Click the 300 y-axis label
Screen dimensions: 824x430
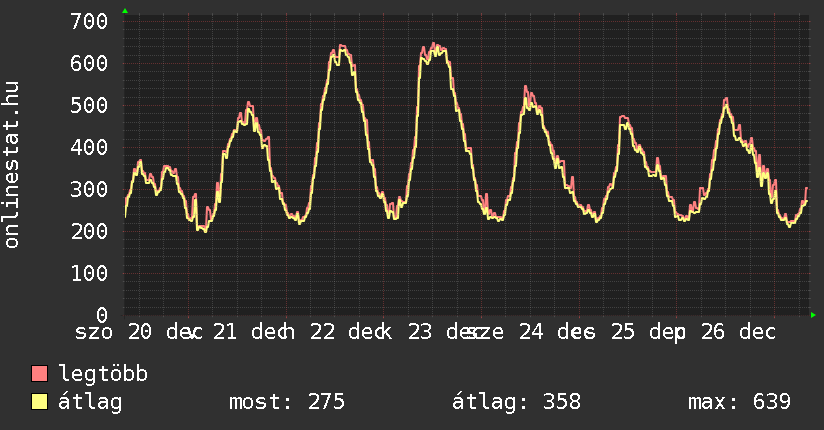point(90,189)
